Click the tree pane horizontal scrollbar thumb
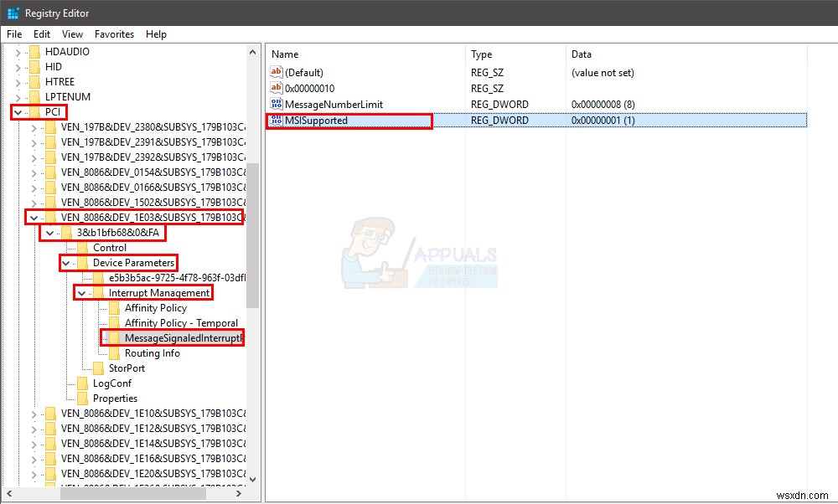Viewport: 838px width, 504px height. [x=133, y=494]
